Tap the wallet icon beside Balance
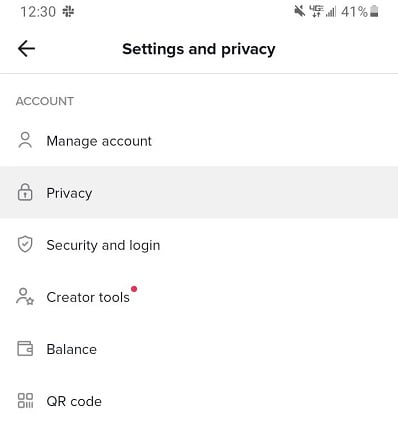Image resolution: width=398 pixels, height=431 pixels. coord(25,349)
